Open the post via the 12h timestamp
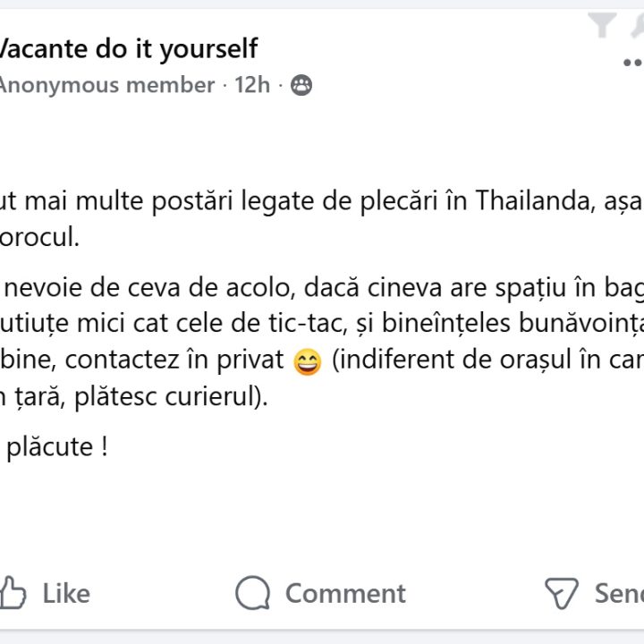 pos(251,85)
